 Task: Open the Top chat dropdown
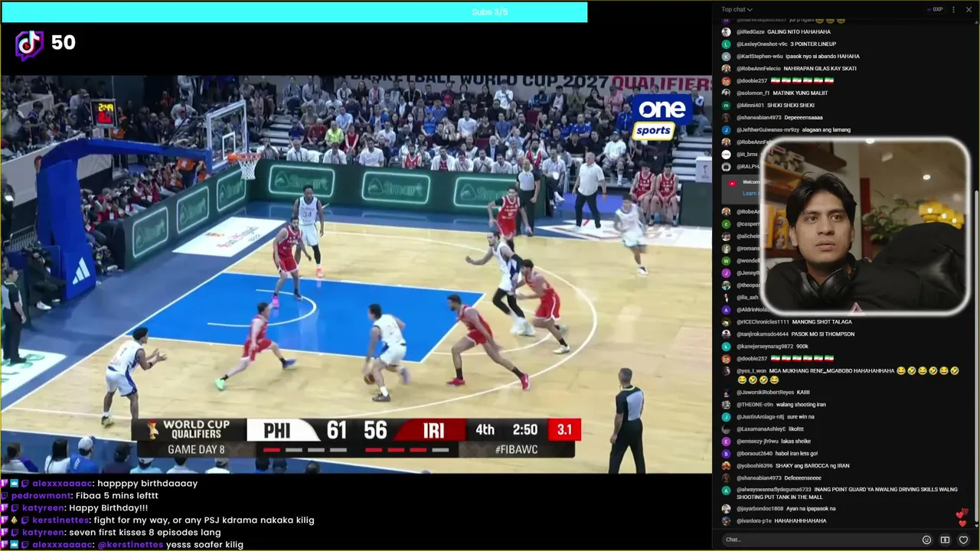737,9
